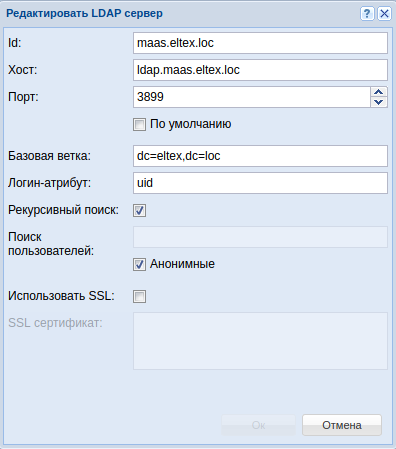Click the Базовая ветка input field

tap(260, 156)
